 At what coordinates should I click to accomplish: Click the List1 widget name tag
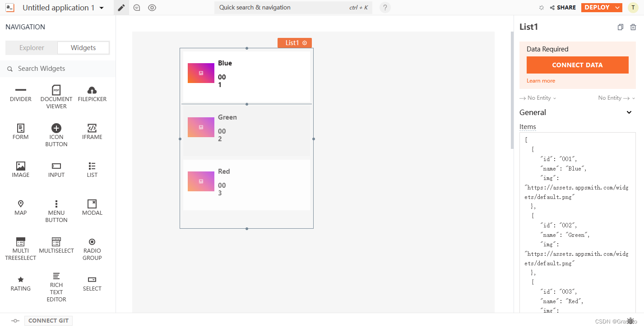[x=295, y=43]
